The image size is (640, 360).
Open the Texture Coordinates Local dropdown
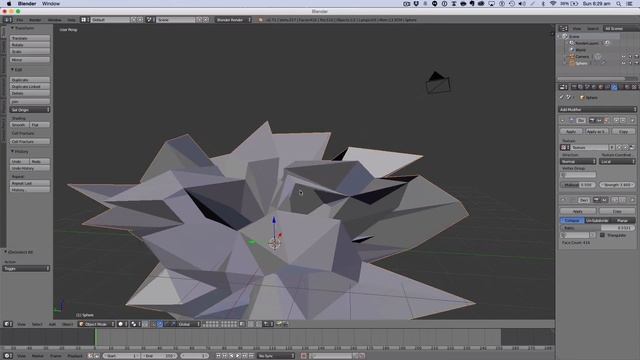coord(617,162)
